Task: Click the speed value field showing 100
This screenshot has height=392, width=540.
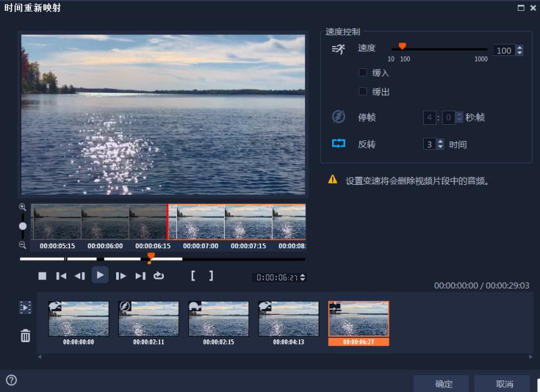Action: pyautogui.click(x=504, y=51)
